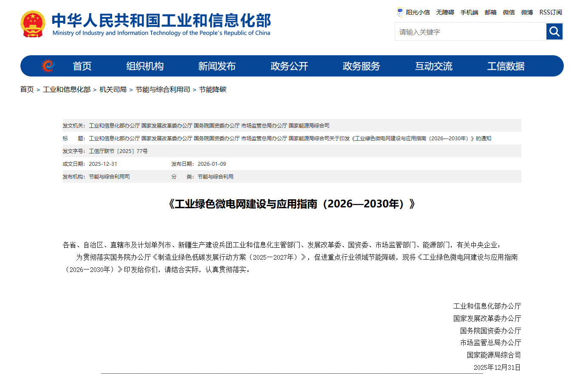Click the 邮箱 link in header

tap(490, 12)
